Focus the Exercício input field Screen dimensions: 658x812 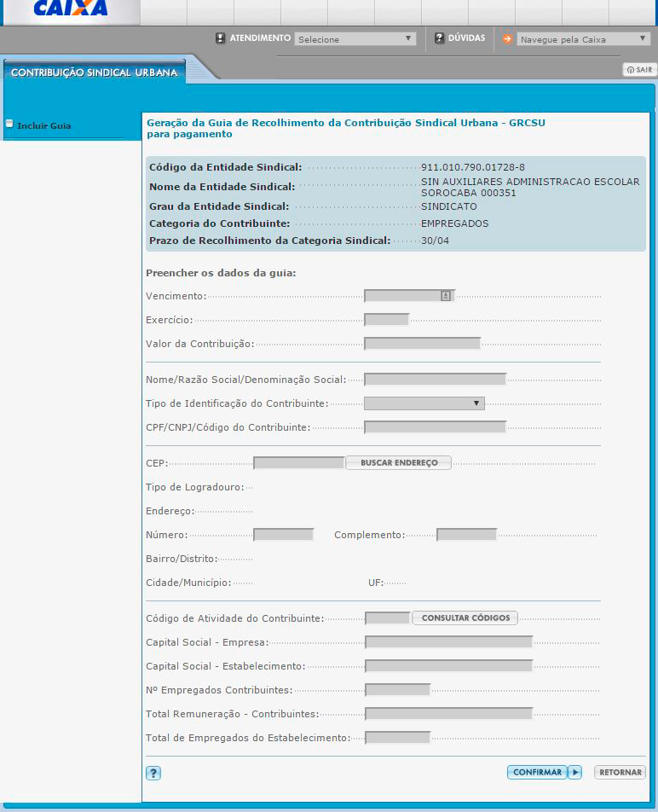[x=386, y=320]
